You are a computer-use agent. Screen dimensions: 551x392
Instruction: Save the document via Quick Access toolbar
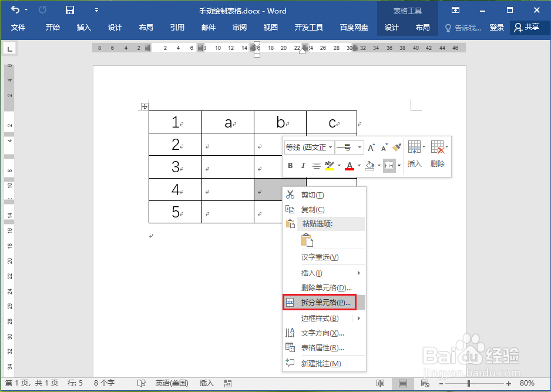coord(70,11)
